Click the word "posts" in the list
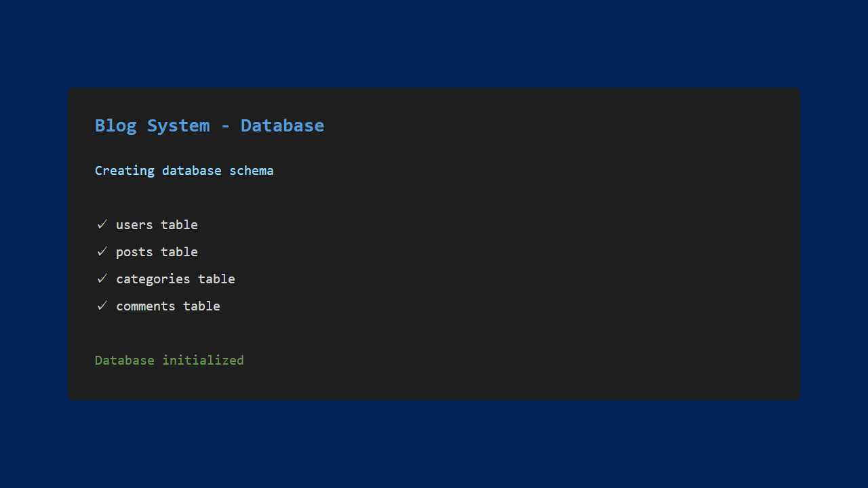This screenshot has height=488, width=868. (134, 252)
